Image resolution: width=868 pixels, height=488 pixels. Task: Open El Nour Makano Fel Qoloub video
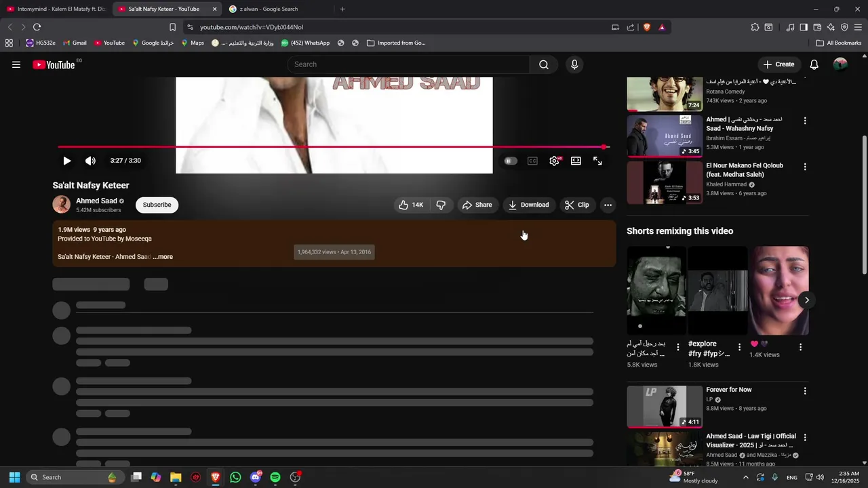click(x=745, y=170)
